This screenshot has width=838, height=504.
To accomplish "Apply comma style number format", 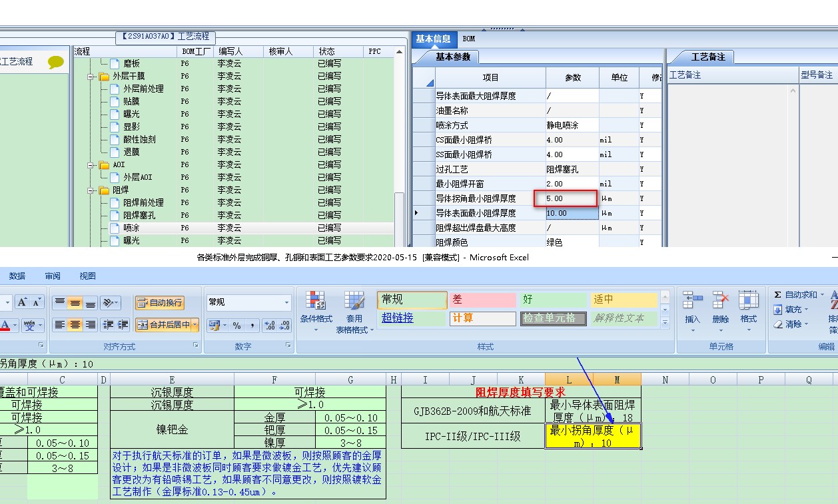I will pos(252,326).
